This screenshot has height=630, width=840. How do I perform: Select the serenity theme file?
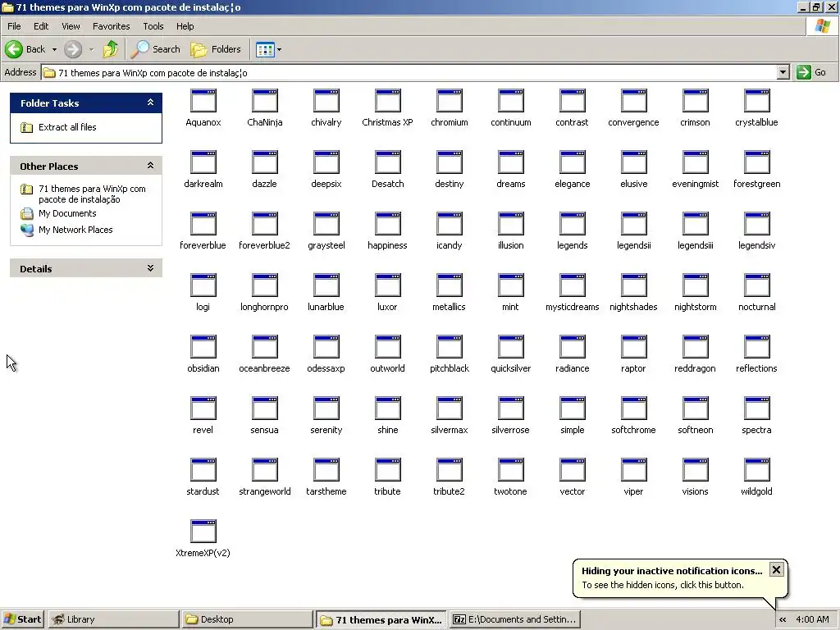326,416
